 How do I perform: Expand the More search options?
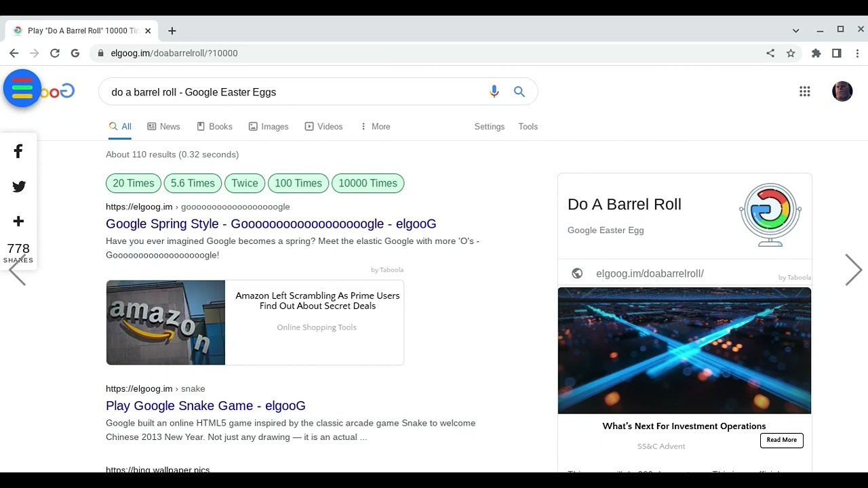tap(375, 127)
